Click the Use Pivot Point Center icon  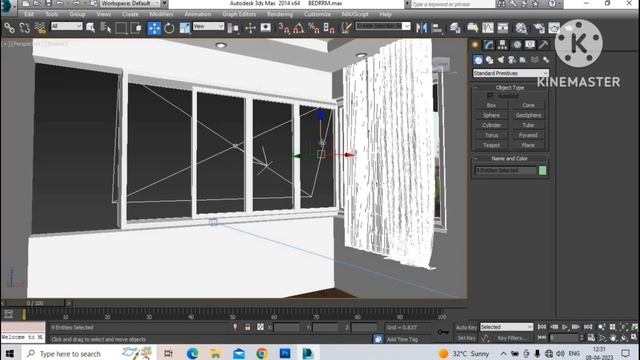(233, 28)
